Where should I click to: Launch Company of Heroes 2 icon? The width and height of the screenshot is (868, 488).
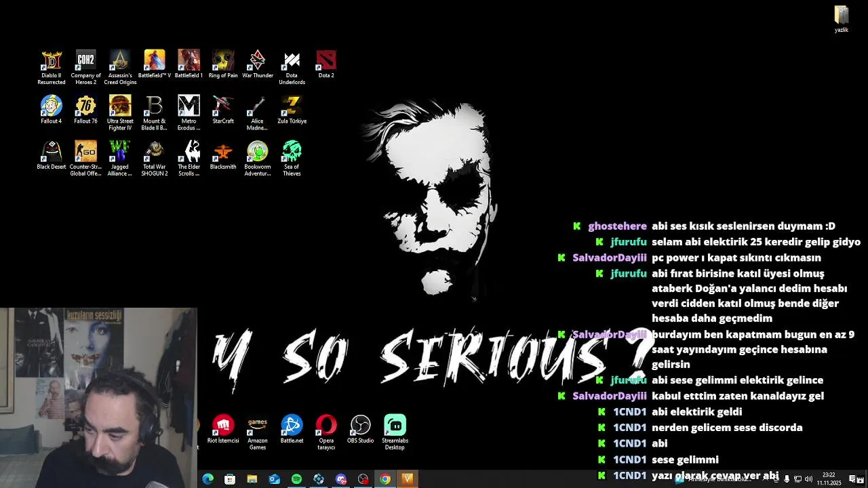[x=85, y=67]
